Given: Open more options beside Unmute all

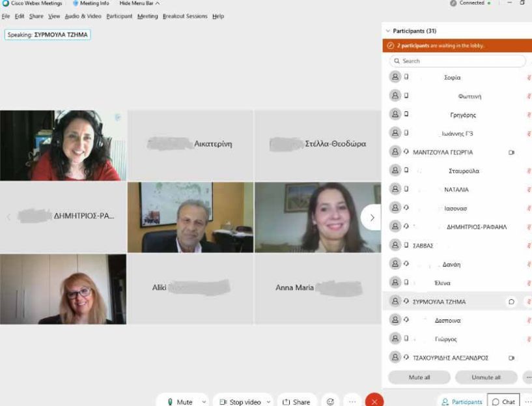Looking at the screenshot, I should coord(528,377).
